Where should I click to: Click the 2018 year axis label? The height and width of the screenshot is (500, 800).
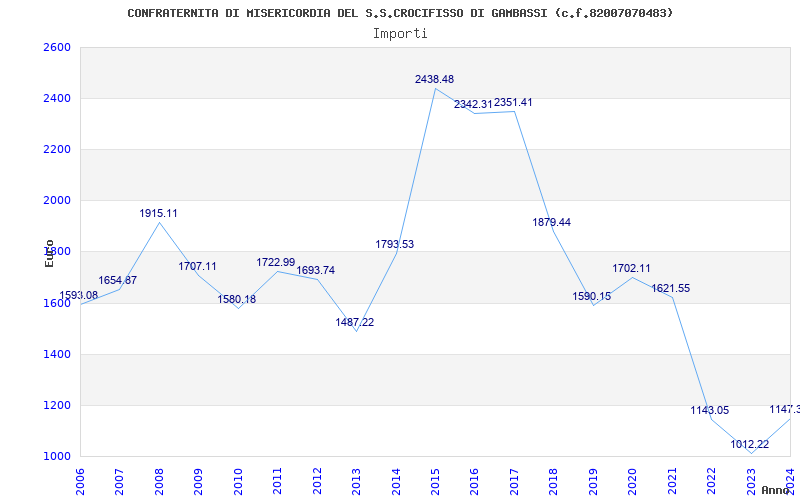tap(554, 481)
